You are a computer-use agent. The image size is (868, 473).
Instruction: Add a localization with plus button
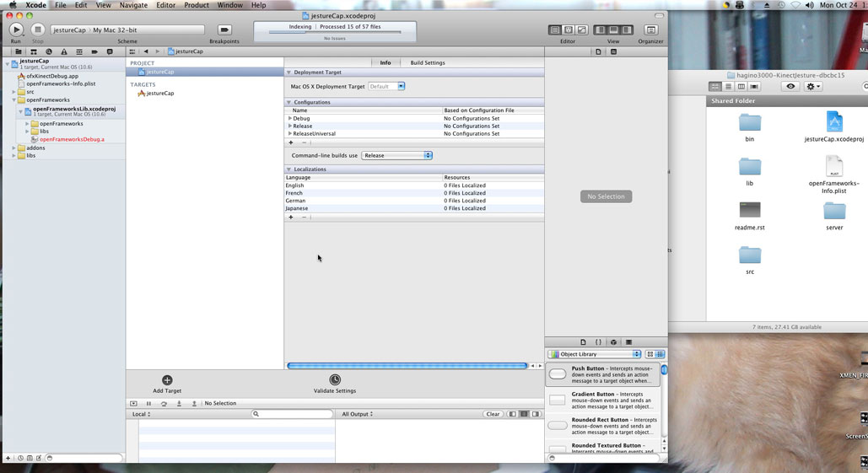click(291, 218)
